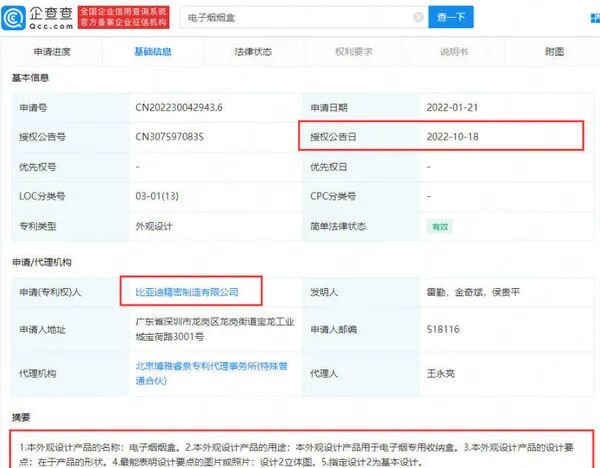Viewport: 600px width, 468px height.
Task: Click the applicant postcode 518116
Action: pyautogui.click(x=443, y=329)
